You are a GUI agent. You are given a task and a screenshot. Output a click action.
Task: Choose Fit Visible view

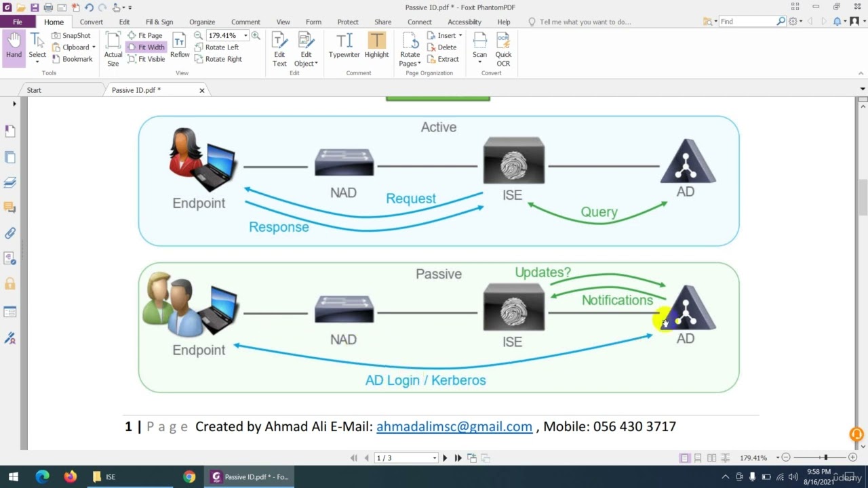146,59
